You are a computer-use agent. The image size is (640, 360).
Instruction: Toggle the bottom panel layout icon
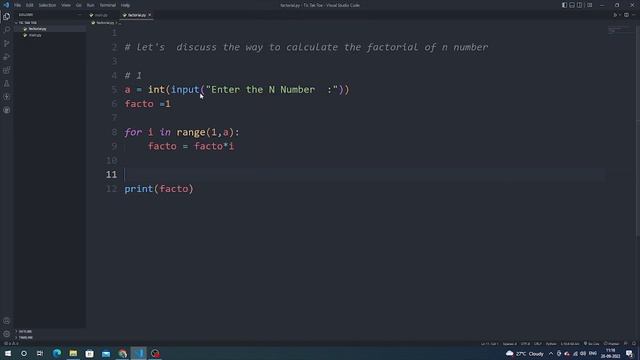click(572, 5)
